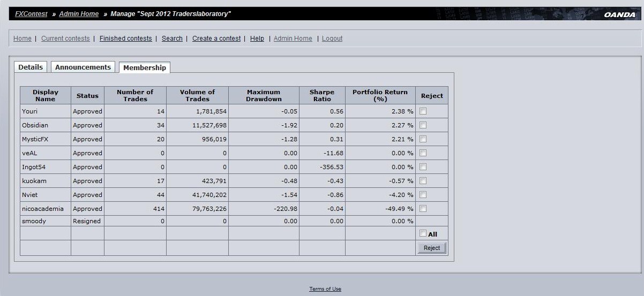Select the Membership tab
This screenshot has height=296, width=644.
(x=145, y=67)
